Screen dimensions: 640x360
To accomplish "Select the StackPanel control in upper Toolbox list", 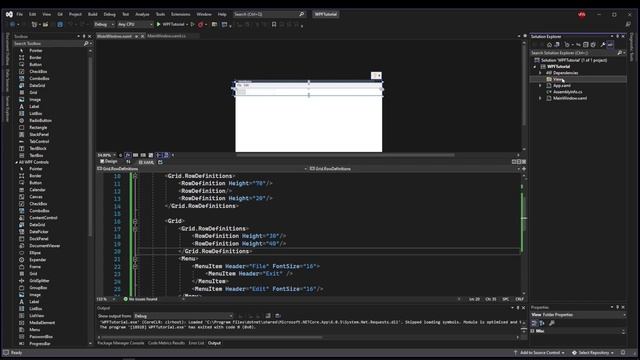I will pyautogui.click(x=39, y=134).
